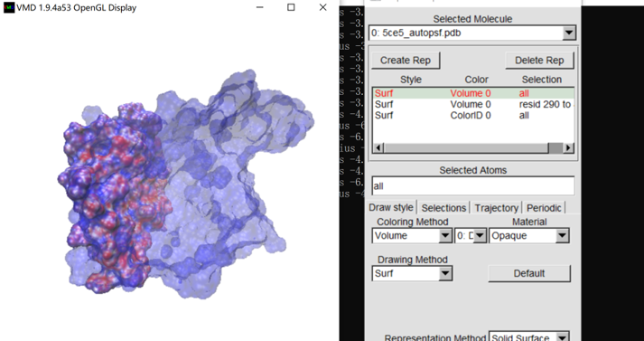This screenshot has height=341, width=644.
Task: Open the volume index dropdown beside Coloring Method
Action: (x=481, y=236)
